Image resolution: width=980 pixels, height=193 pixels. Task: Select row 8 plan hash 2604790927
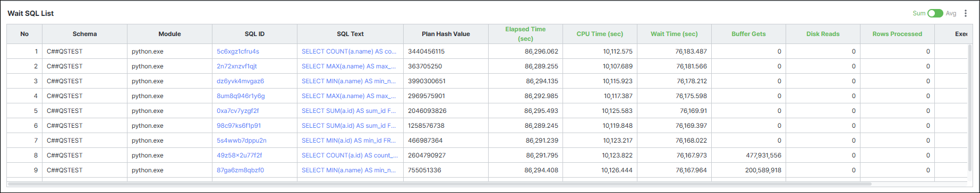[427, 155]
